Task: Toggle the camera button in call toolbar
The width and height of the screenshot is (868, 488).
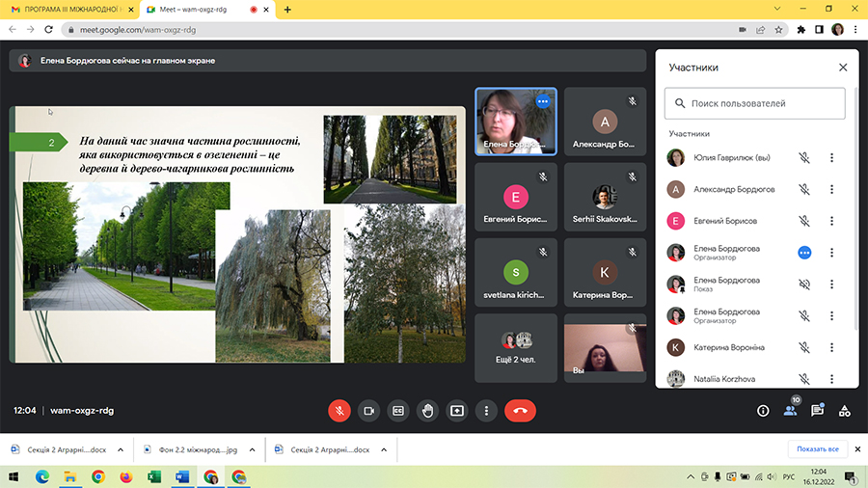Action: pyautogui.click(x=368, y=411)
